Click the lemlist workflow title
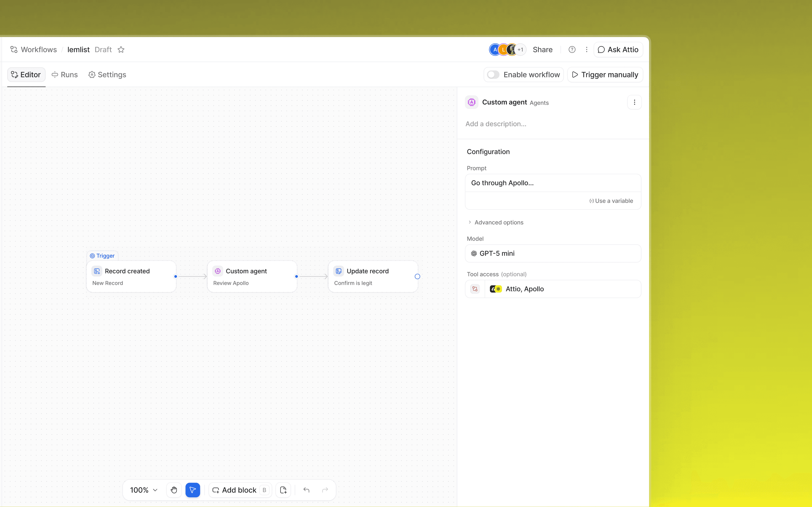 [x=78, y=50]
